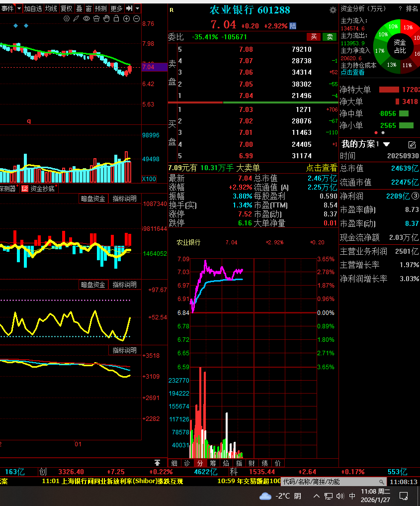The image size is (420, 506).
Task: Click the 排名 link
Action: 412,9
